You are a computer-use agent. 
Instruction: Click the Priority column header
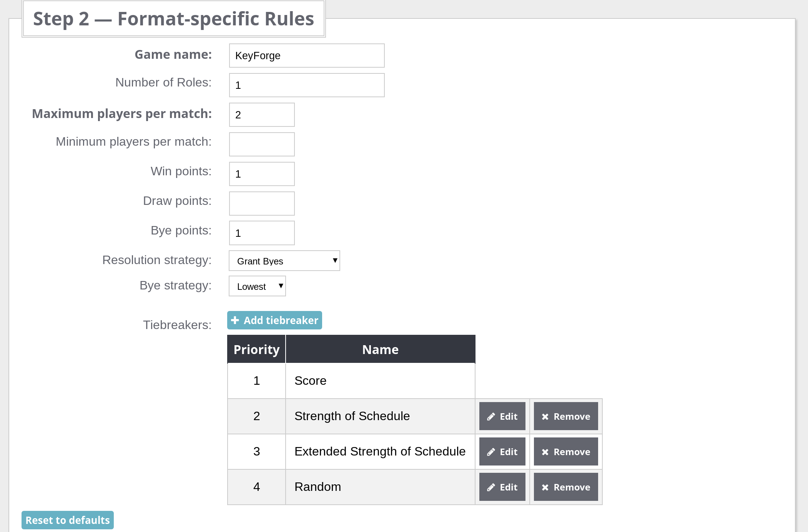tap(256, 349)
